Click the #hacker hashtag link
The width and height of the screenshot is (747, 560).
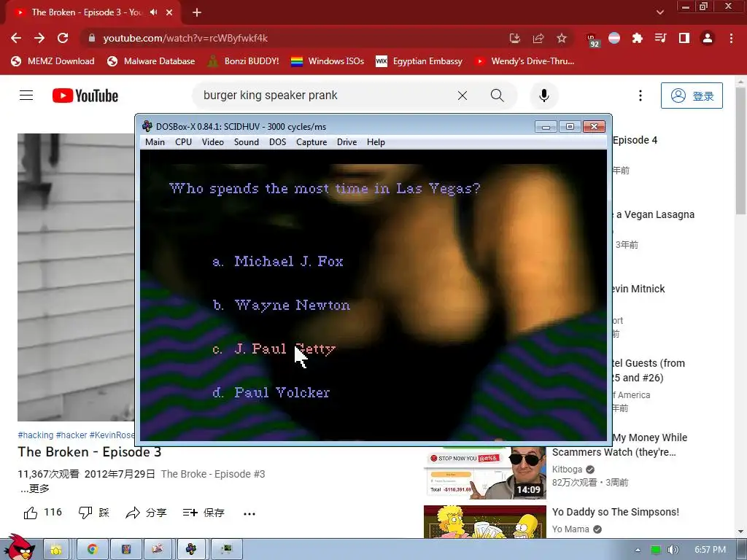coord(71,435)
